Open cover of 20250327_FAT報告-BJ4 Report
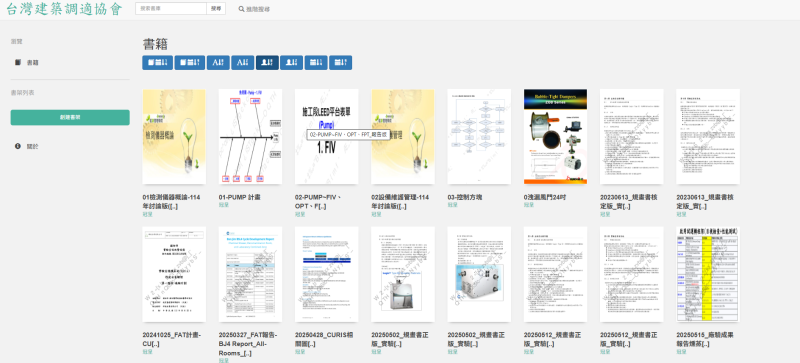This screenshot has width=800, height=363. [x=250, y=275]
